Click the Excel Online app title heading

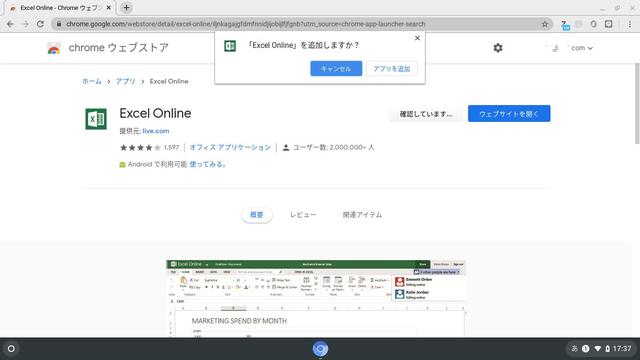(155, 113)
